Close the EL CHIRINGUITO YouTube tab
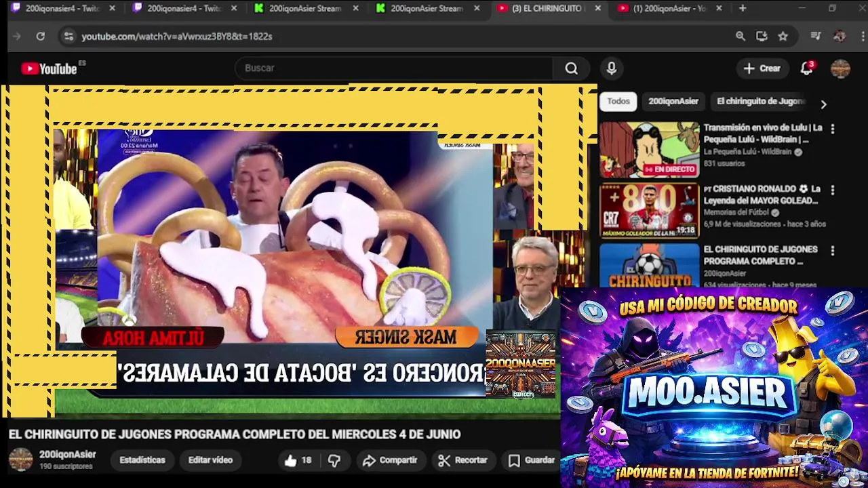The image size is (868, 488). tap(597, 8)
